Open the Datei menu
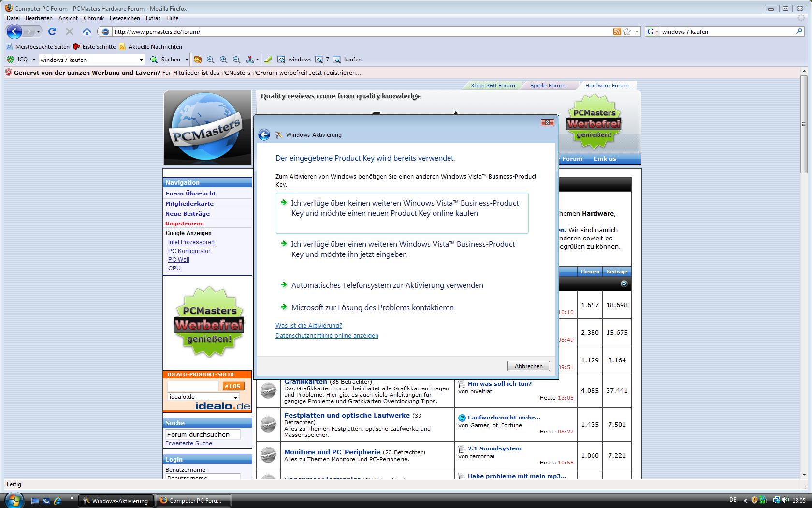812x508 pixels. tap(13, 18)
